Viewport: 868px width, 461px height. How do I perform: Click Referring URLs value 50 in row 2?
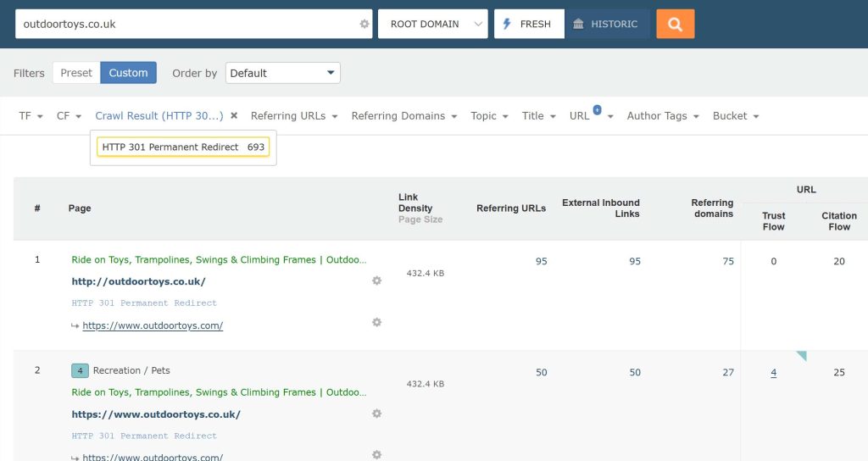(x=542, y=373)
